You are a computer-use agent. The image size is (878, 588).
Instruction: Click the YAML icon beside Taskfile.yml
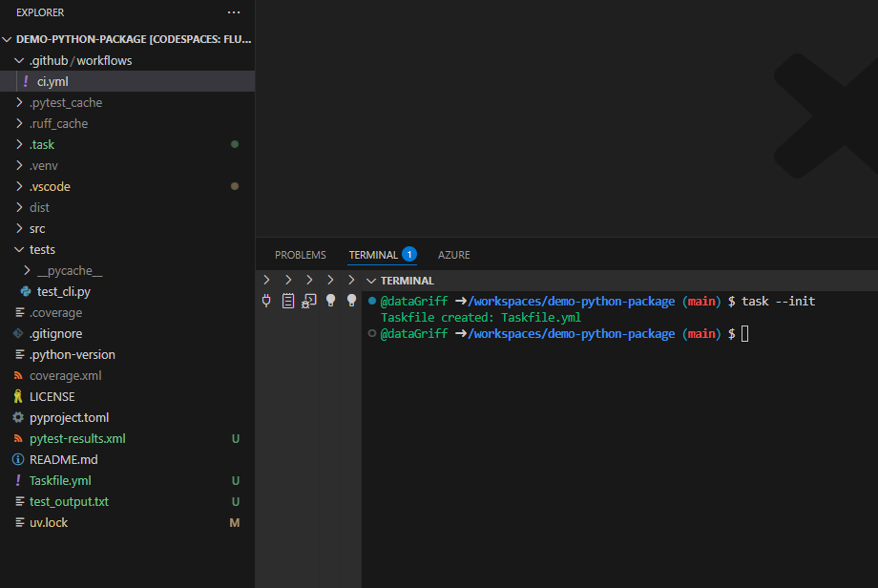point(18,480)
